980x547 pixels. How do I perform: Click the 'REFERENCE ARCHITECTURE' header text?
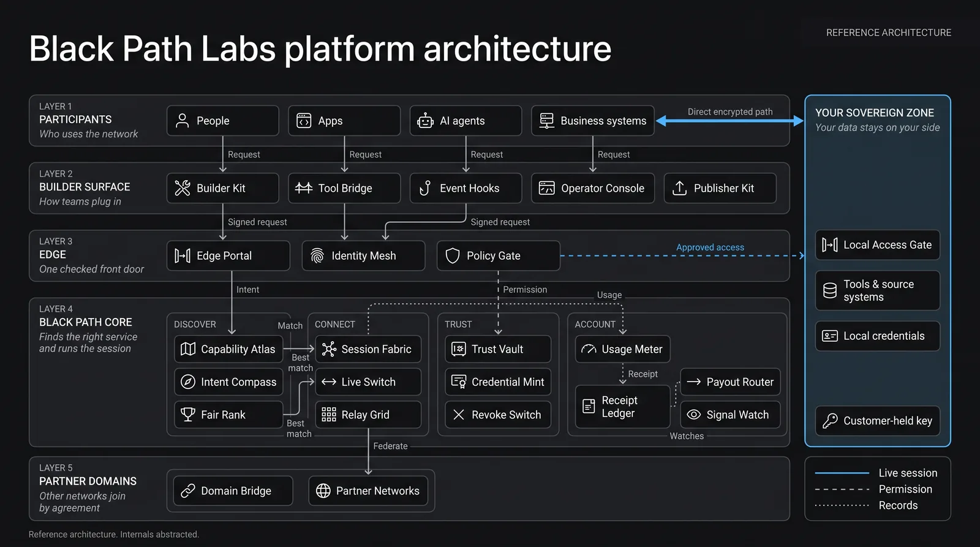(889, 32)
